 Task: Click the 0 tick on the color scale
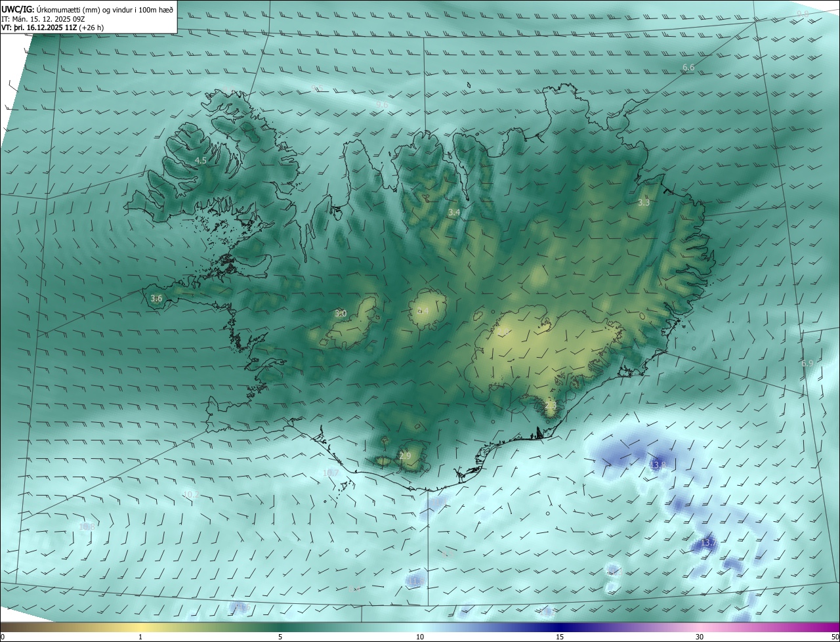3,637
